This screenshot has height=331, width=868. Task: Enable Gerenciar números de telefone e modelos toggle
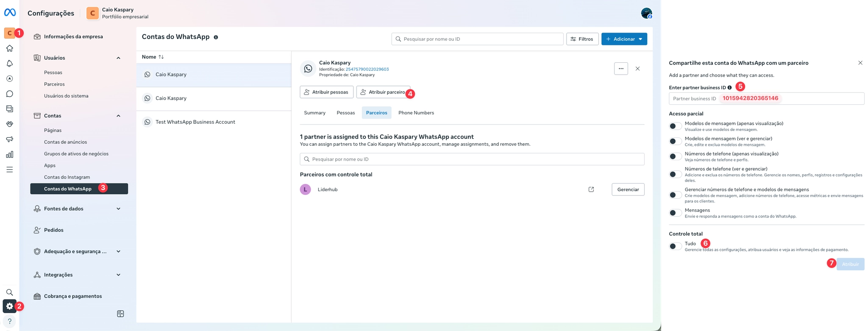(x=675, y=195)
